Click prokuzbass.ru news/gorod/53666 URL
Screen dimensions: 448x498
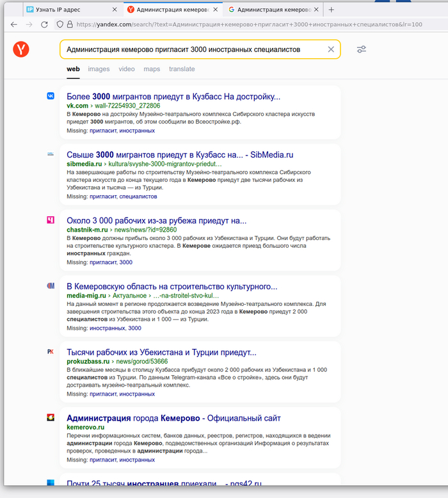(x=117, y=362)
